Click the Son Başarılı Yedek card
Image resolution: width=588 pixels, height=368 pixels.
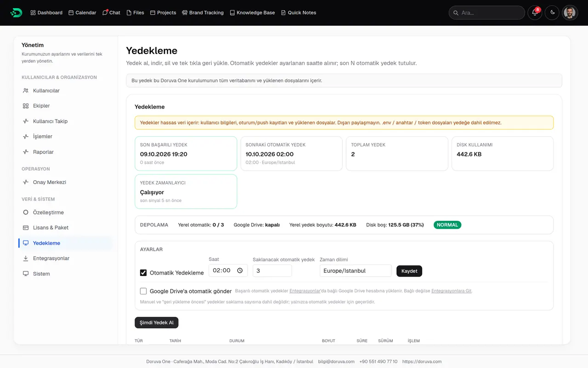186,154
